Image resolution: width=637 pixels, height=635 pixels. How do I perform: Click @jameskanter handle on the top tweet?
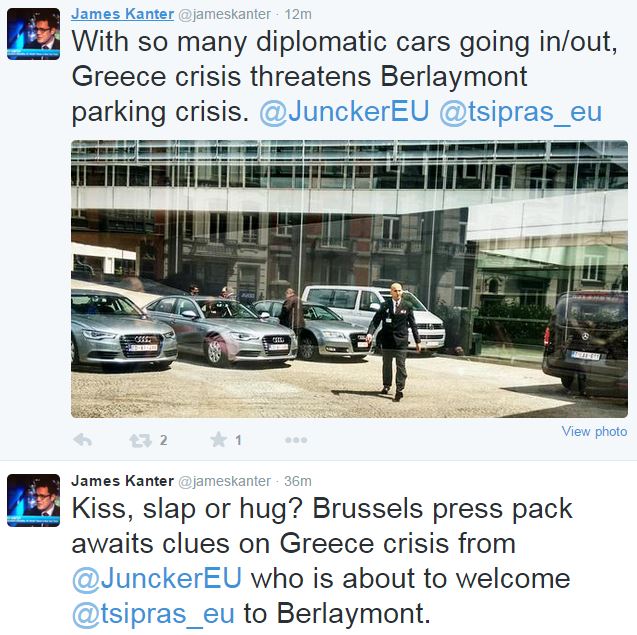point(224,15)
